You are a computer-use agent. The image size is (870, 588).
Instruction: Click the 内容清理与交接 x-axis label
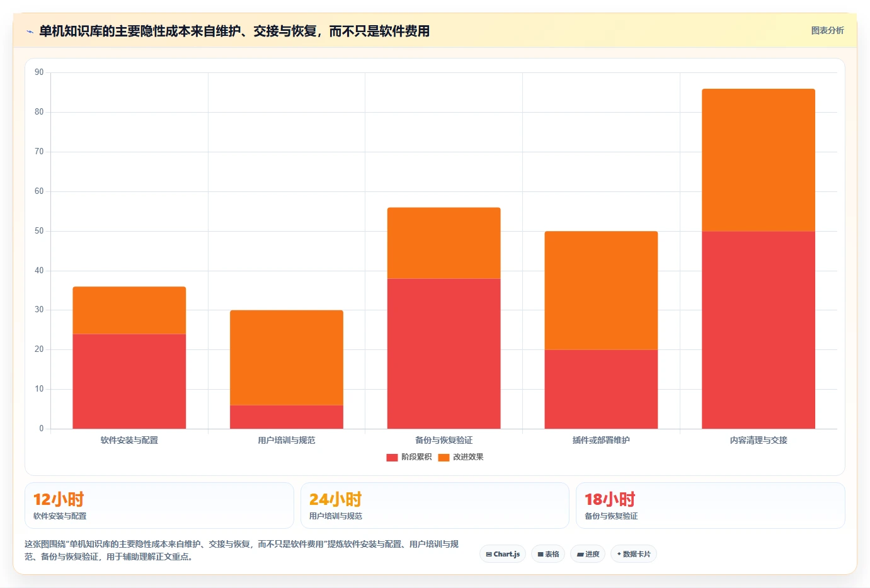tap(758, 440)
